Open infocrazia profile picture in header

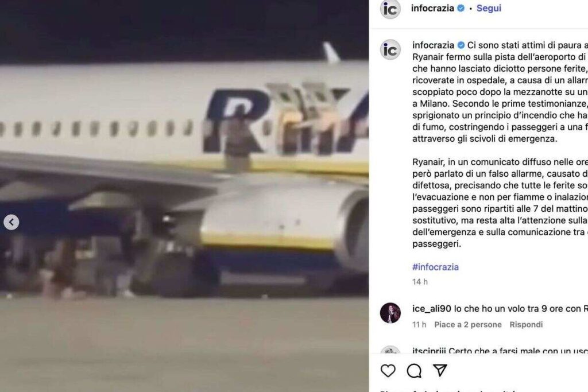click(x=390, y=9)
